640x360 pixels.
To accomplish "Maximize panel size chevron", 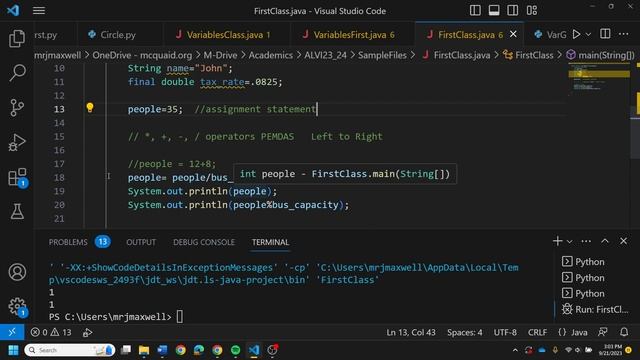I will [604, 241].
